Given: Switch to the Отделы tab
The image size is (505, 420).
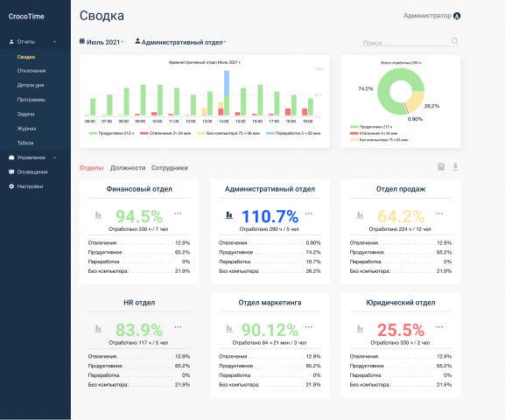Looking at the screenshot, I should click(92, 168).
